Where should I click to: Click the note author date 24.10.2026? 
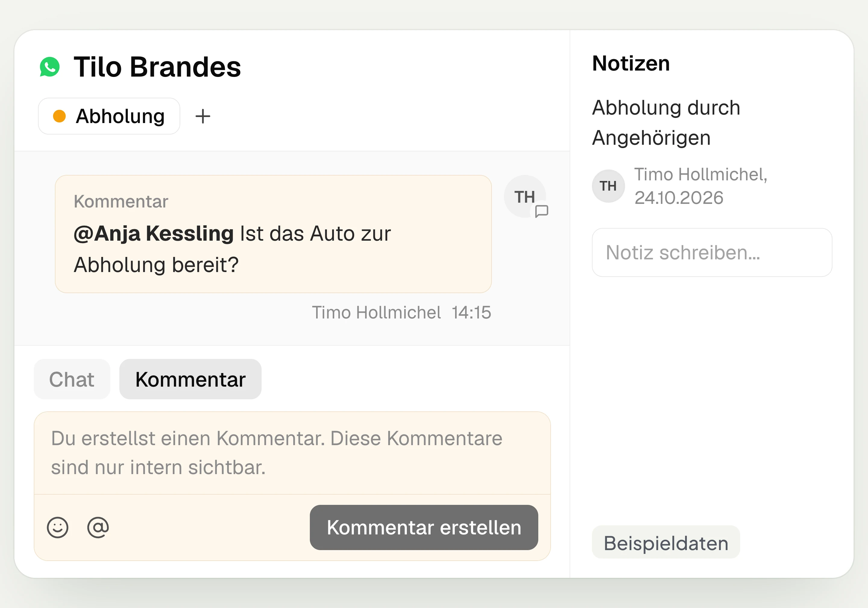pos(679,198)
